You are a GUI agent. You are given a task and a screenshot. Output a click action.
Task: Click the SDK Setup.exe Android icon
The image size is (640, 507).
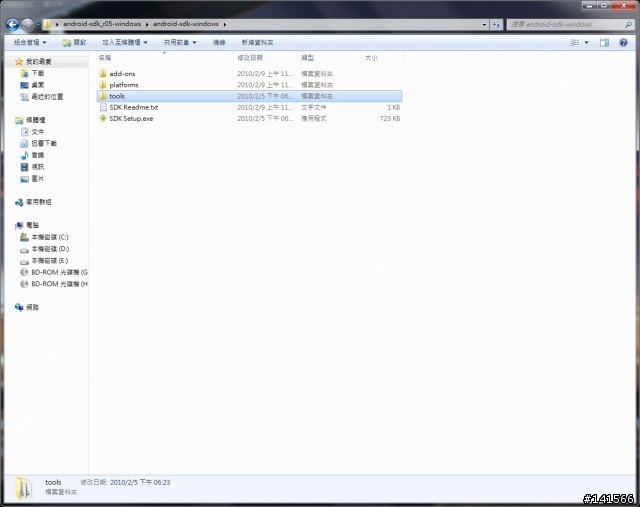(x=103, y=118)
